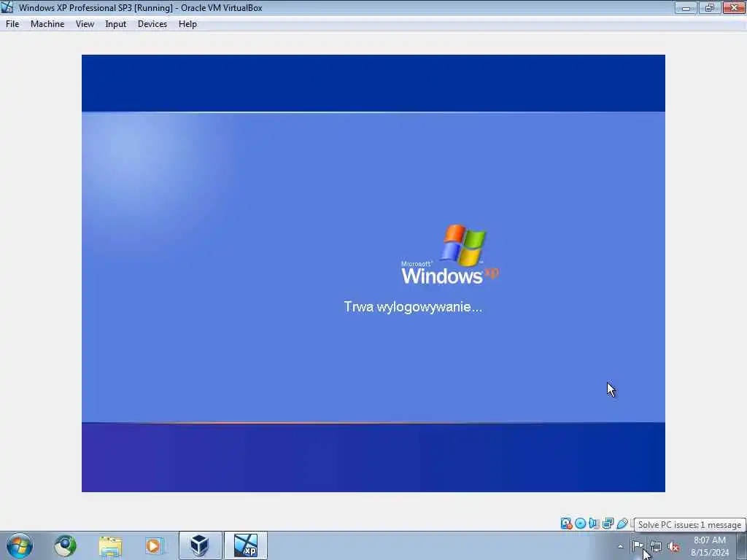Launch the Chromium-style browser from taskbar
Screen dimensions: 747x560
(65, 545)
